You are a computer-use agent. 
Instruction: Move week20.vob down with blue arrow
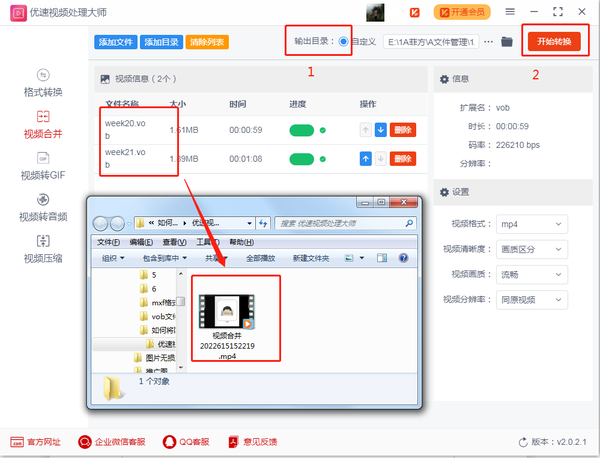click(x=380, y=130)
